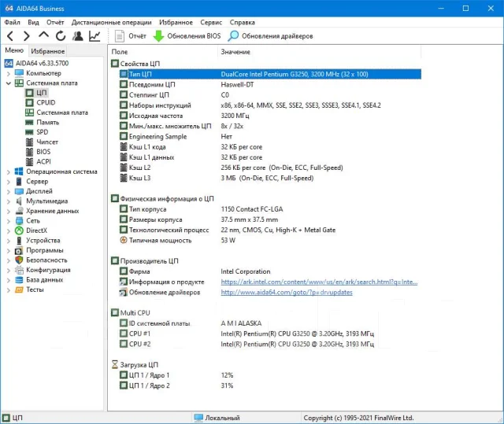Click the Устройства device icon
This screenshot has width=504, height=424.
pos(19,241)
